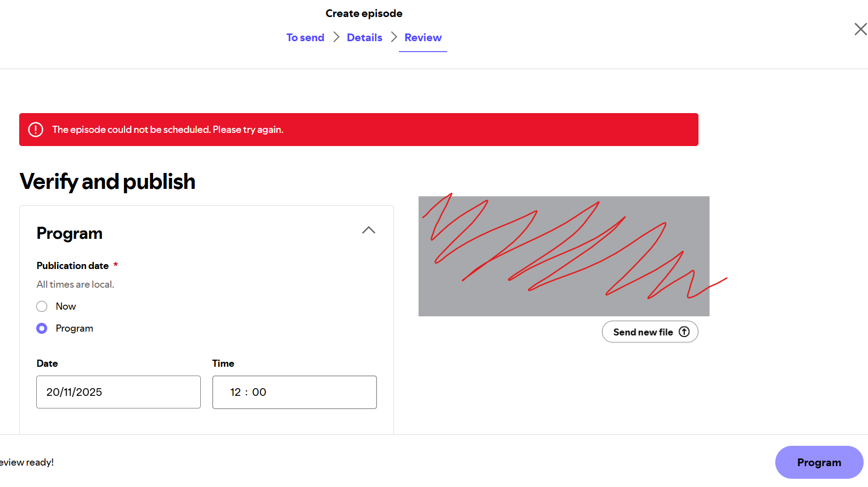The image size is (868, 487).
Task: Select the Program radio option
Action: coord(42,328)
